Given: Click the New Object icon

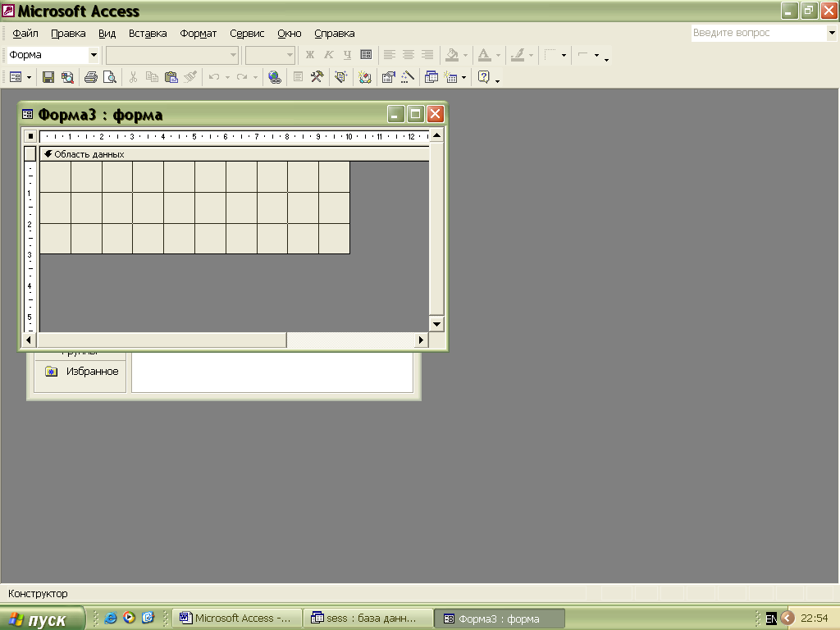Looking at the screenshot, I should (450, 77).
